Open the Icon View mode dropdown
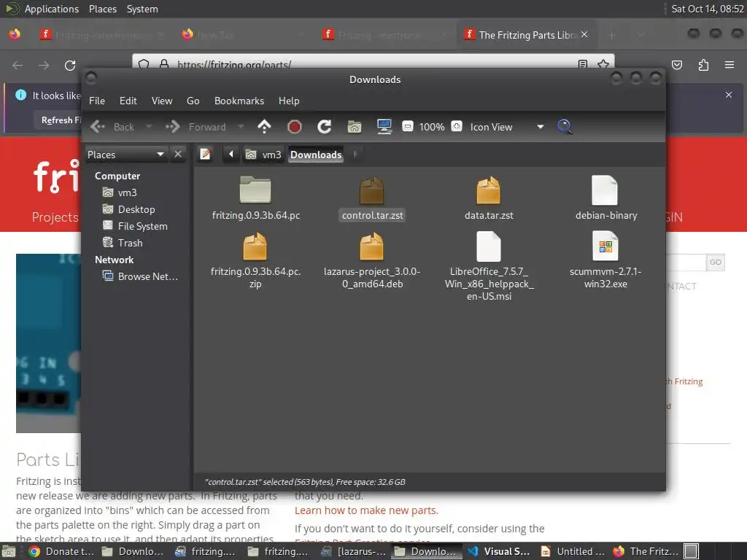Viewport: 747px width, 560px height. [507, 127]
